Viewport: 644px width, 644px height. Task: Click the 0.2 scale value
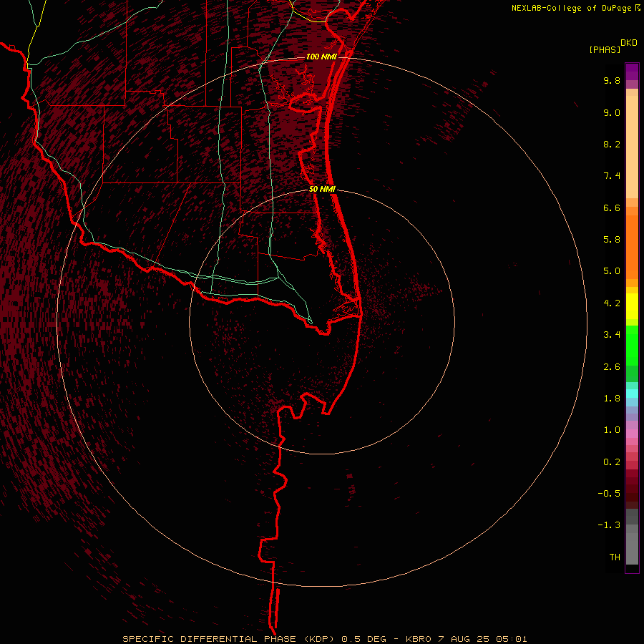pos(612,462)
